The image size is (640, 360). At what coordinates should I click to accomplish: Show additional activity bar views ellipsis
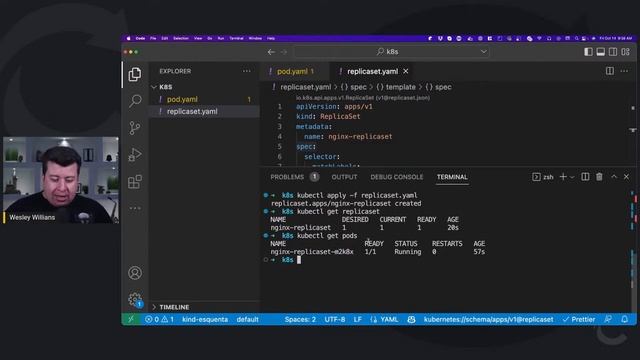135,208
